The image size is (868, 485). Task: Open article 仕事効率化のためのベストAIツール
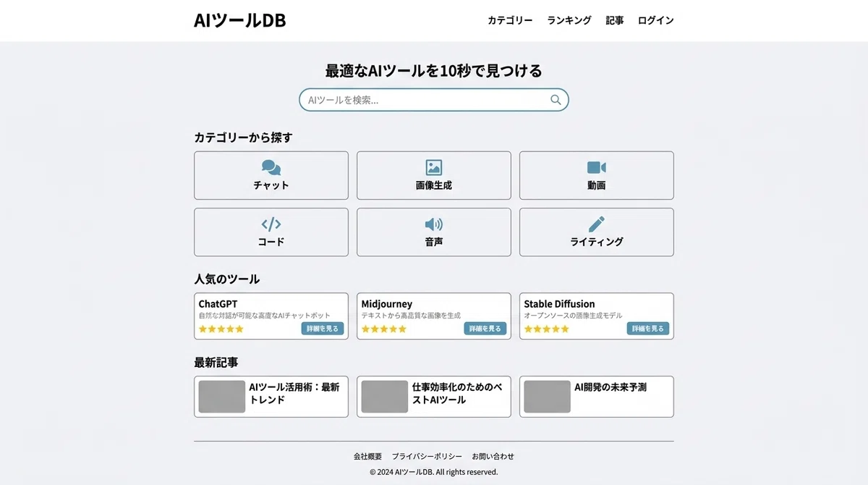[x=457, y=393]
